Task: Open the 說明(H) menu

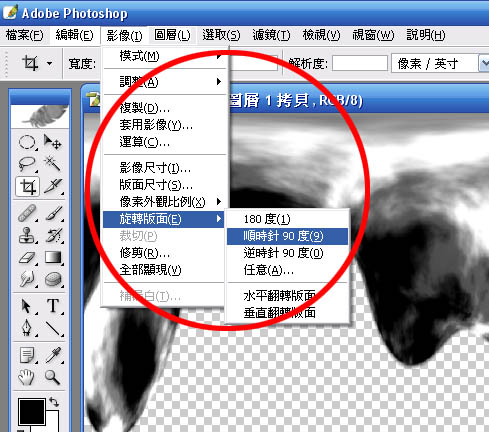Action: [426, 35]
